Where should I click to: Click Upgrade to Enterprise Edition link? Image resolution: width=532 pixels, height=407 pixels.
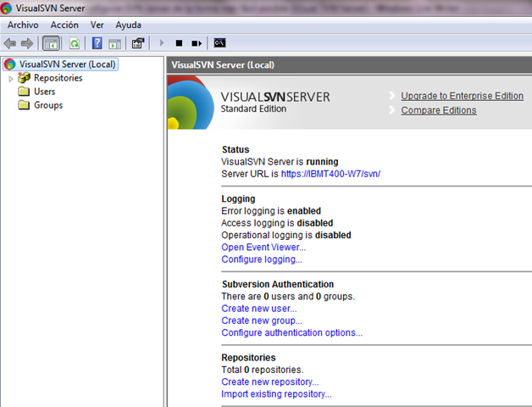coord(462,96)
